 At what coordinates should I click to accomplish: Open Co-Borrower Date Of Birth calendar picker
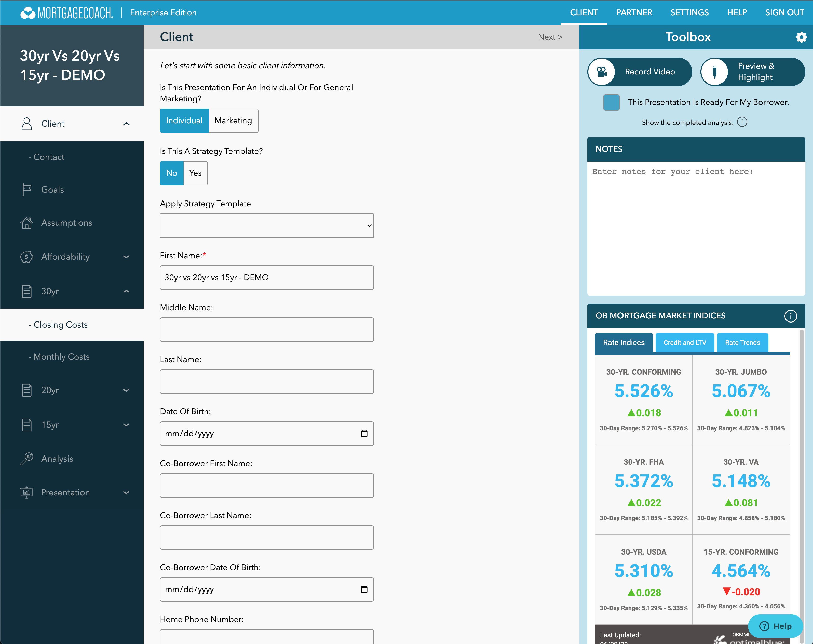(x=364, y=589)
